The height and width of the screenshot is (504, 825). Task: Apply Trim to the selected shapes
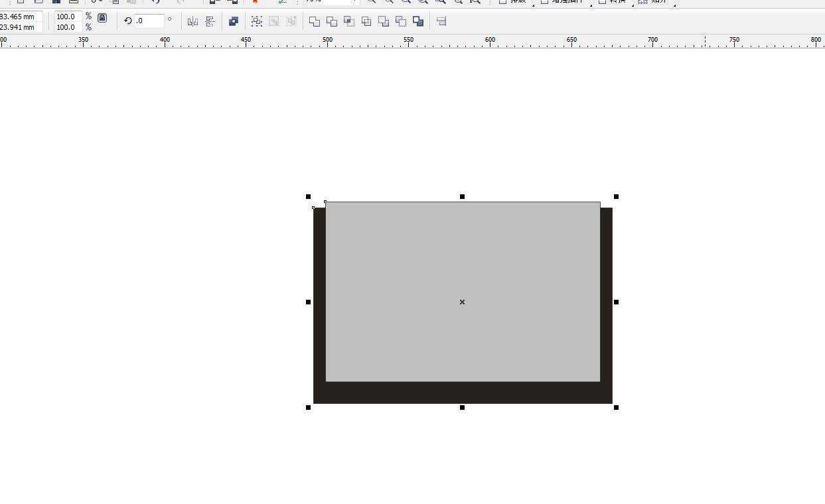click(332, 22)
